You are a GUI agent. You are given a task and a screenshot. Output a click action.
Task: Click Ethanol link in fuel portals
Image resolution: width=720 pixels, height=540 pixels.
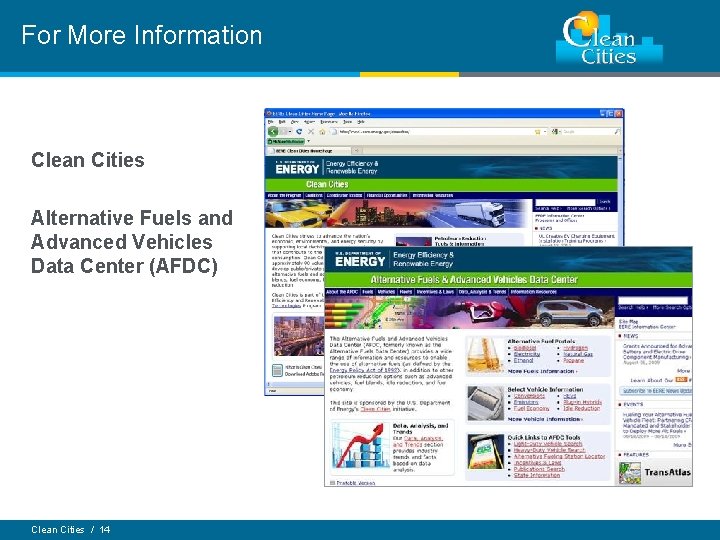click(523, 360)
